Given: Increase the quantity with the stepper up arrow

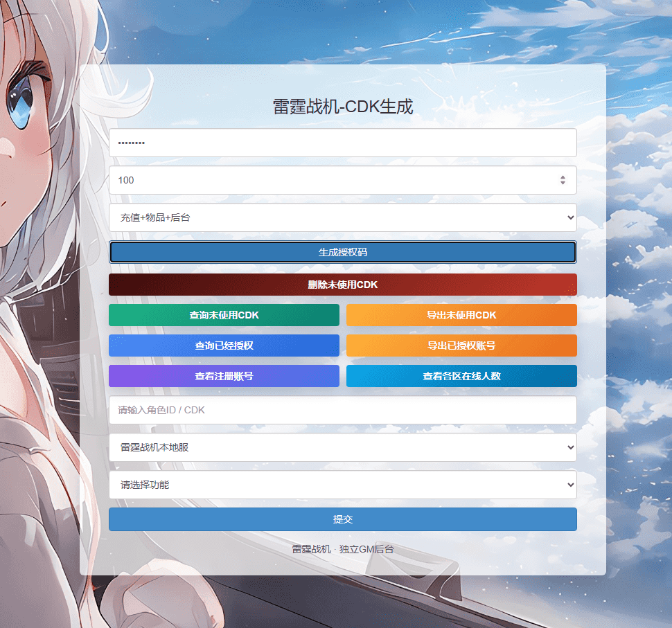Looking at the screenshot, I should [x=563, y=177].
